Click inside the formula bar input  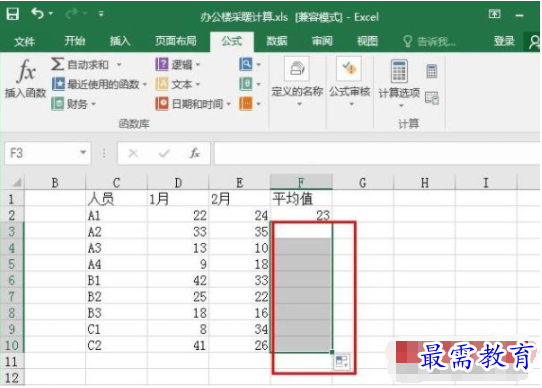point(377,153)
